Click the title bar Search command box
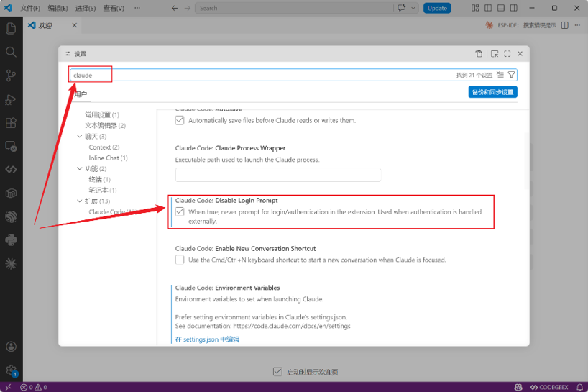 point(295,8)
